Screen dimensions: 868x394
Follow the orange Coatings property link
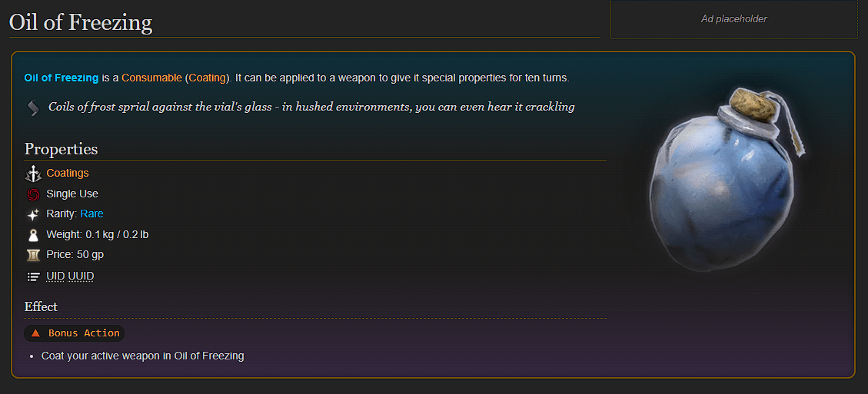coord(68,174)
